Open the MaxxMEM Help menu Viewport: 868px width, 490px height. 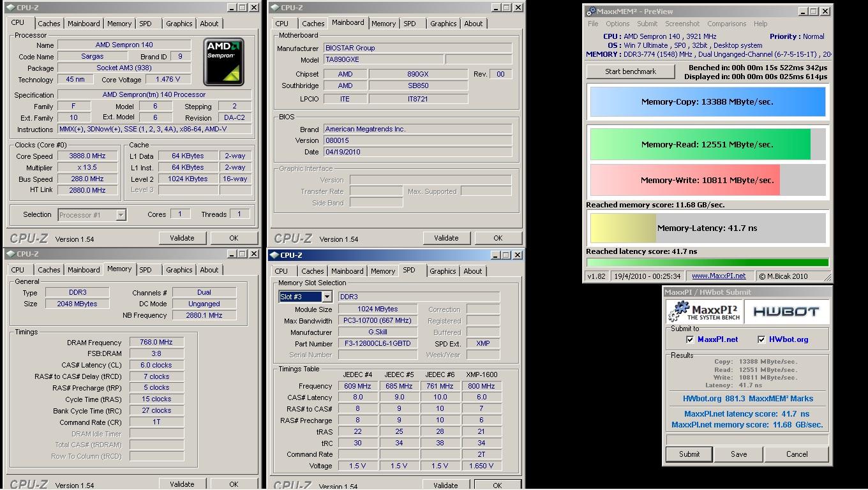click(760, 24)
